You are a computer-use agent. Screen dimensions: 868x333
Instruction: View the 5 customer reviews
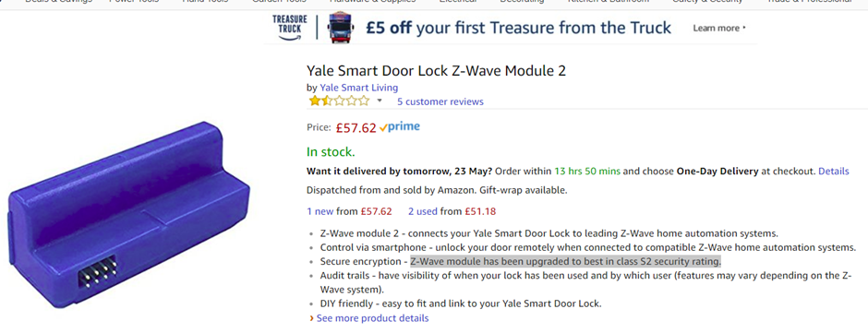pyautogui.click(x=440, y=101)
